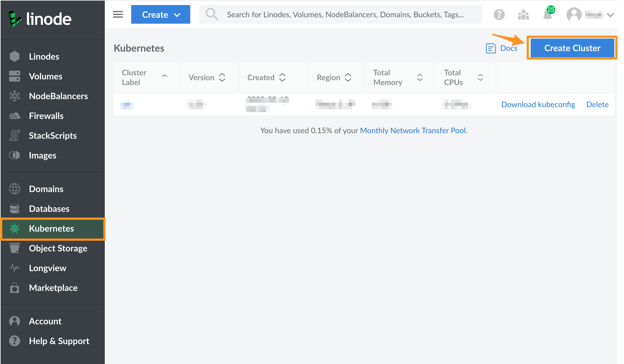The height and width of the screenshot is (364, 624).
Task: Select Kubernetes in the sidebar
Action: pos(52,229)
